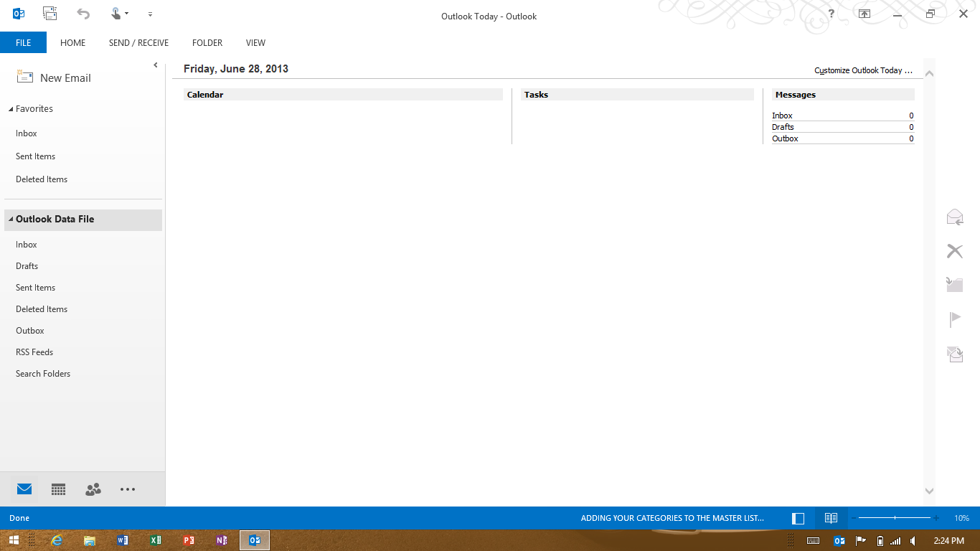This screenshot has width=980, height=551.
Task: Click the Undo arrow in title bar
Action: (83, 14)
